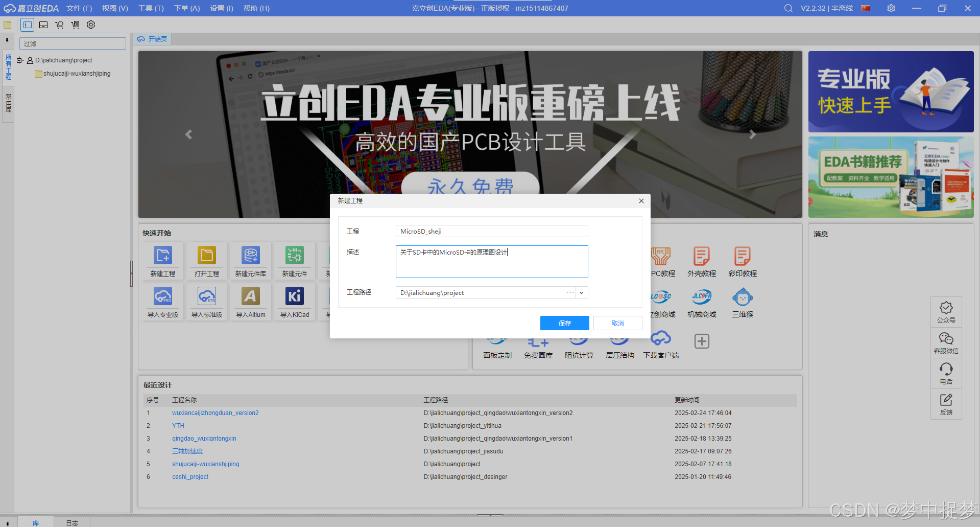Switch to the 日志 bottom tab
The width and height of the screenshot is (980, 527).
[72, 522]
